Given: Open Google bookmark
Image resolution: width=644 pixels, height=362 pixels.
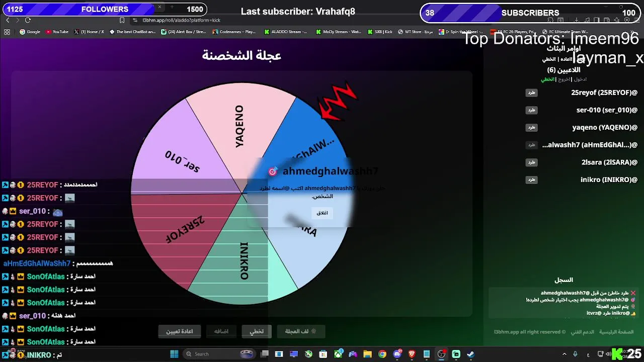Looking at the screenshot, I should point(30,32).
